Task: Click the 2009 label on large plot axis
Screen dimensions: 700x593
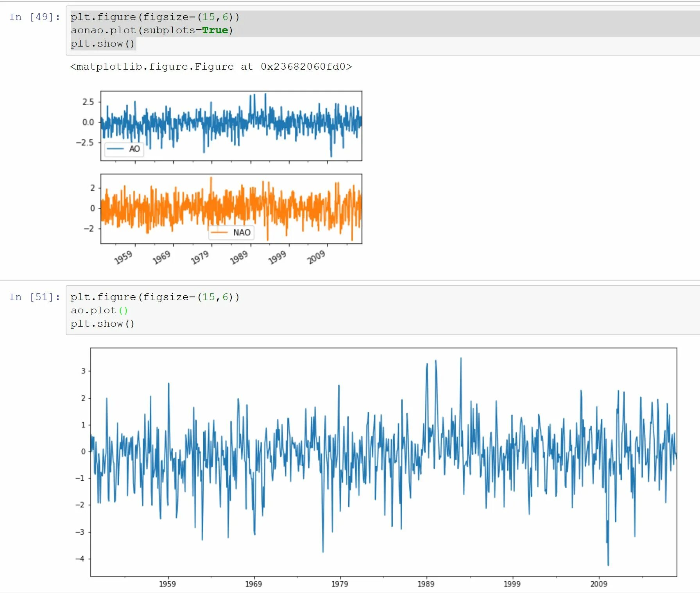Action: (599, 584)
